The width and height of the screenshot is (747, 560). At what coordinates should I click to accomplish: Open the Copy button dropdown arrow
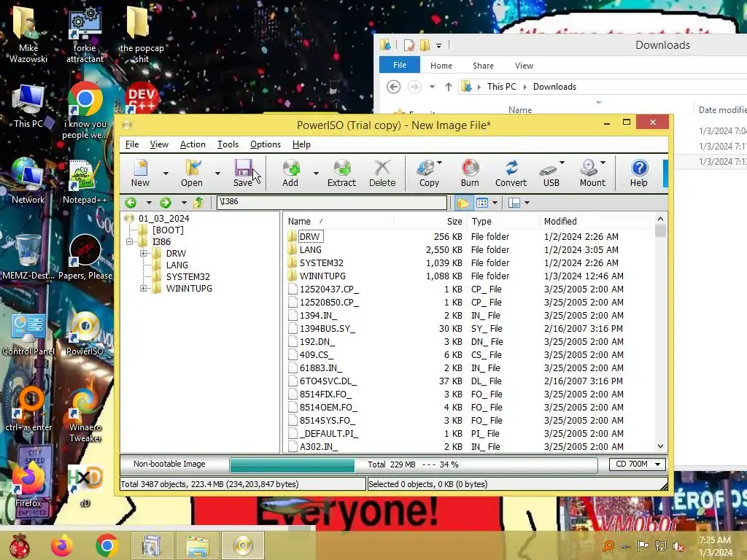(x=440, y=163)
